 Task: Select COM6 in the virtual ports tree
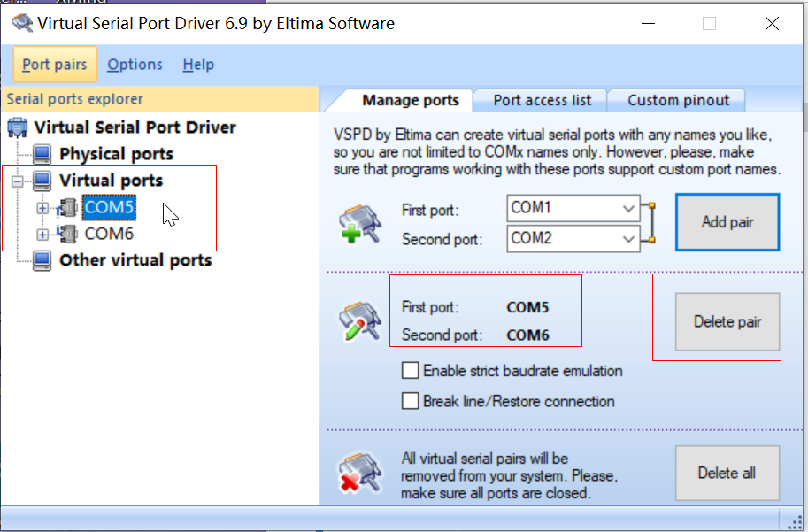click(109, 234)
